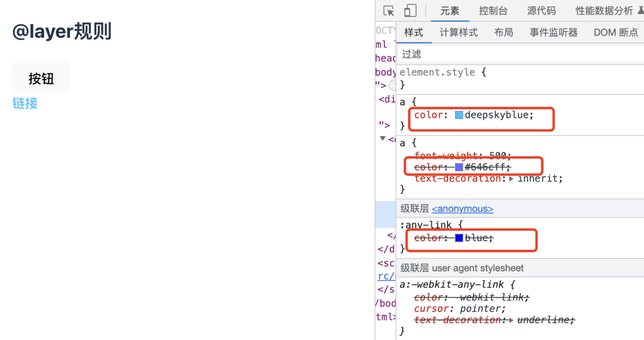Open the 计算样式 sub-tab
The width and height of the screenshot is (644, 340).
[459, 33]
